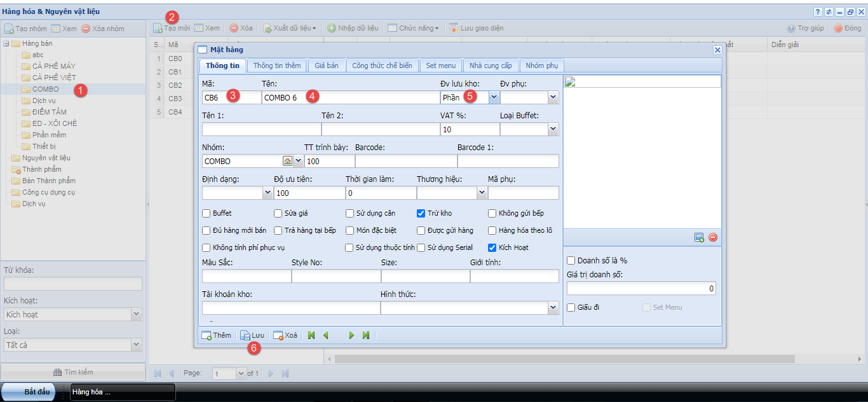
Task: Click the Lưu save button in dialog
Action: tap(252, 335)
